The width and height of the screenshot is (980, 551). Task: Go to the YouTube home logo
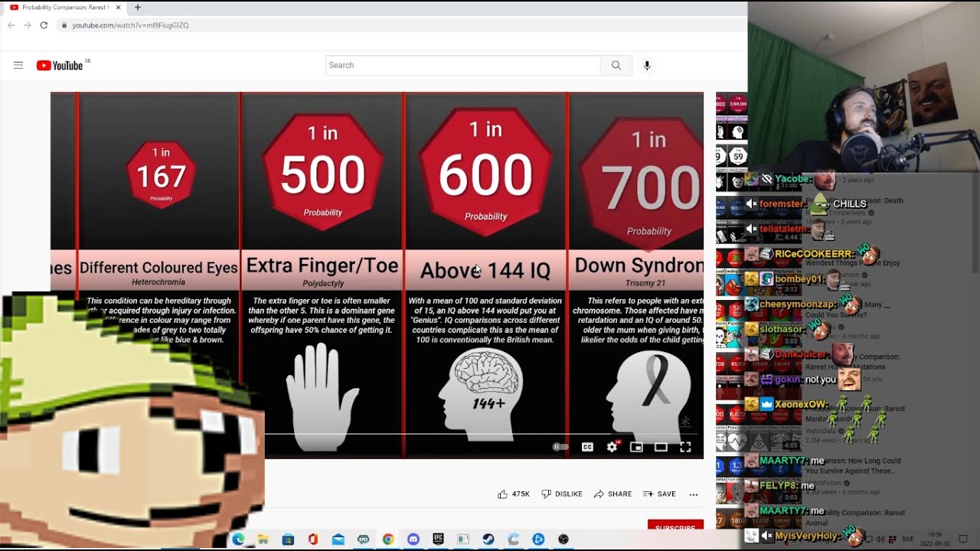point(60,66)
